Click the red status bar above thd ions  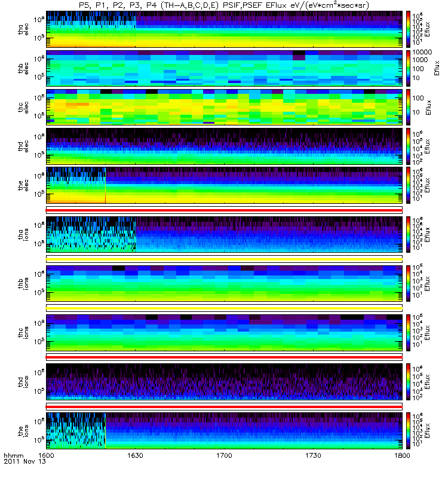point(224,357)
